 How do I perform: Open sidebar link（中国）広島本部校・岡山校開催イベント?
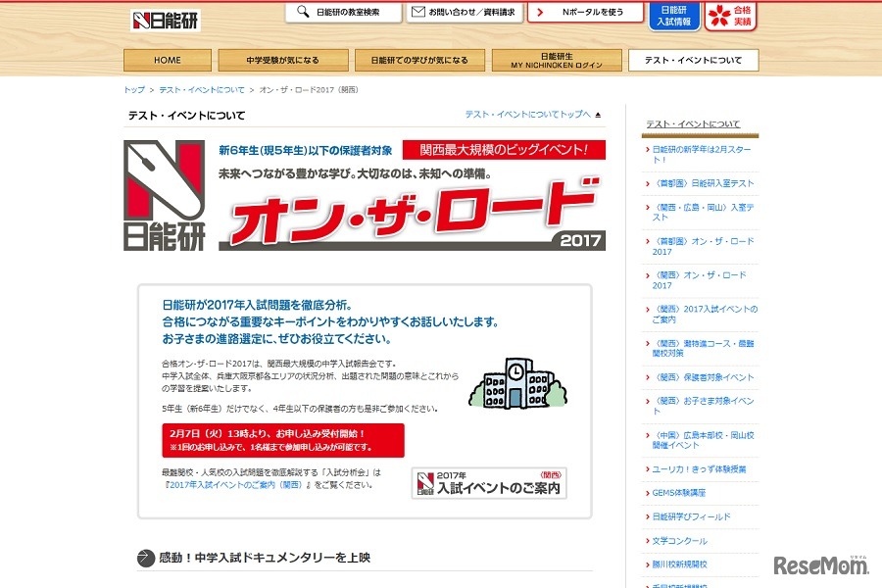tap(703, 440)
